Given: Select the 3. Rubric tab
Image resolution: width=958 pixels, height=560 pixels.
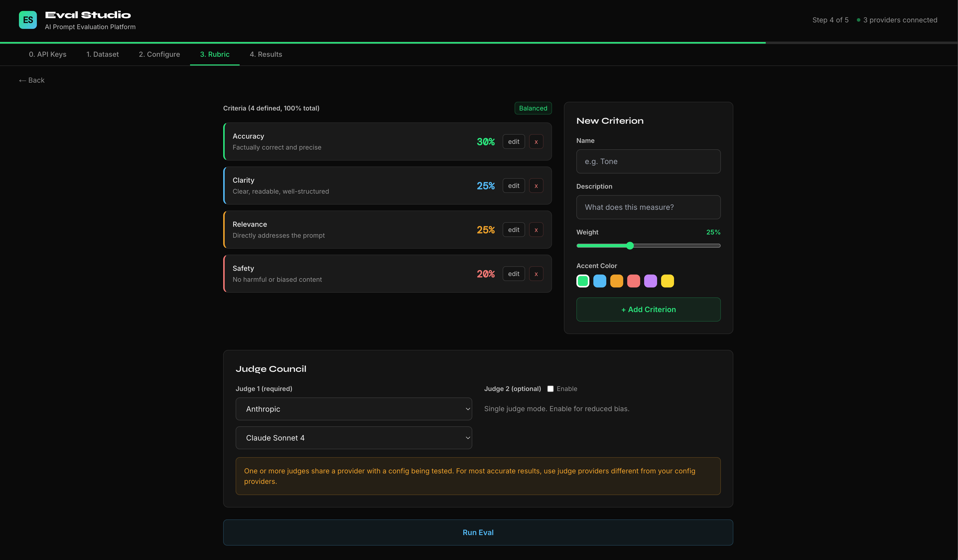Looking at the screenshot, I should click(x=215, y=54).
